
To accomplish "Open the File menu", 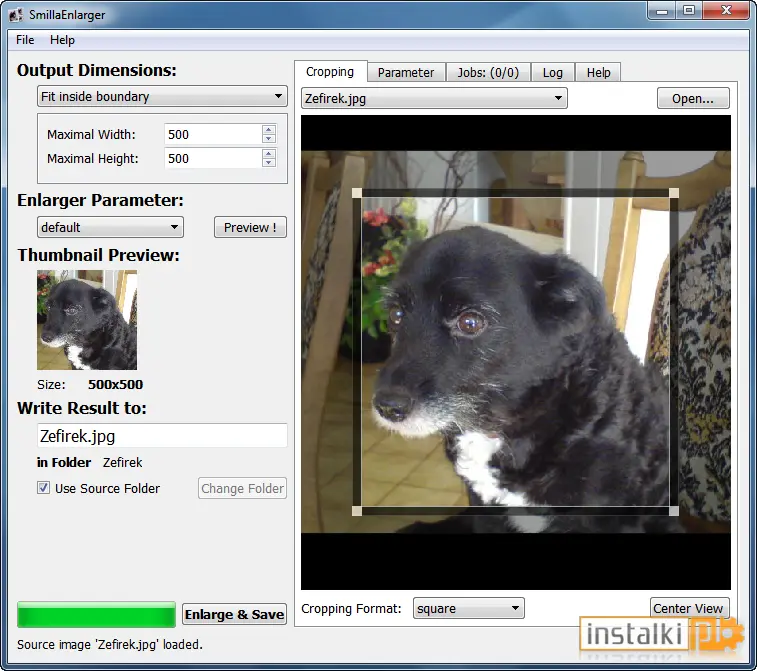I will click(25, 40).
